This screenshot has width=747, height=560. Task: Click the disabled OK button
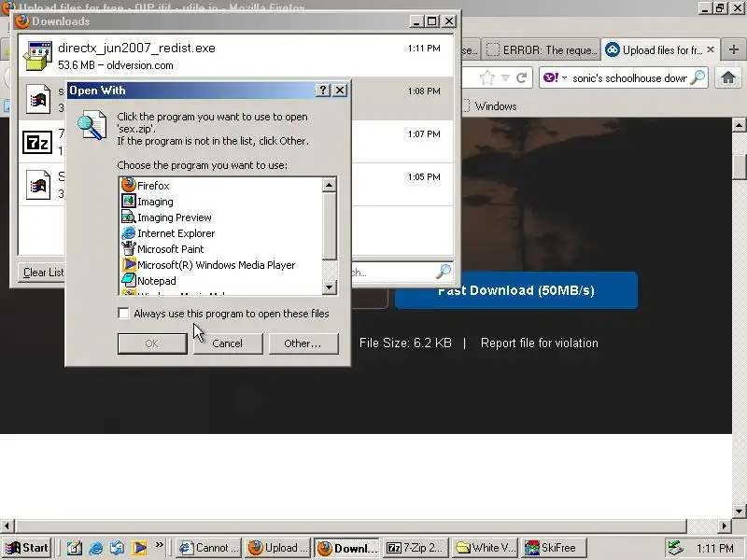point(152,343)
